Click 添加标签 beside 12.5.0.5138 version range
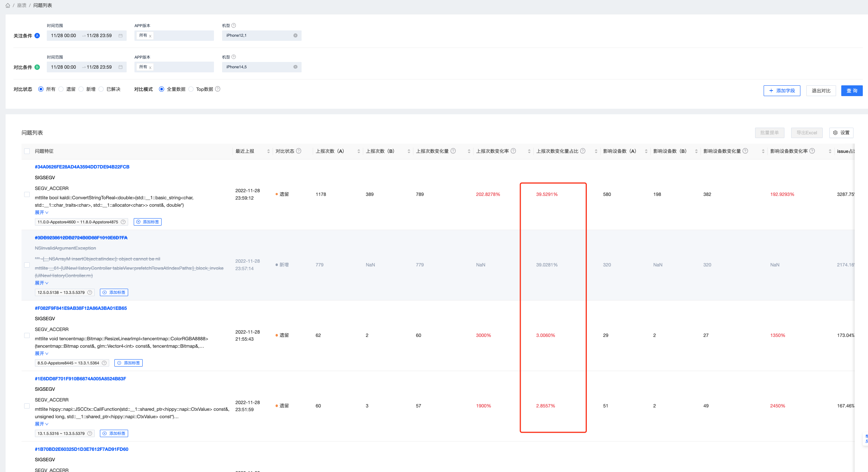Image resolution: width=868 pixels, height=472 pixels. click(114, 292)
